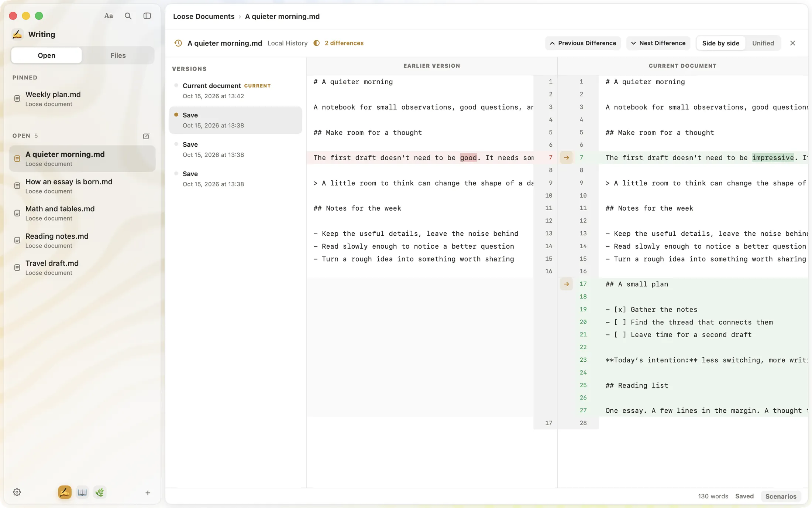Click Loose Documents breadcrumb

pyautogui.click(x=204, y=17)
